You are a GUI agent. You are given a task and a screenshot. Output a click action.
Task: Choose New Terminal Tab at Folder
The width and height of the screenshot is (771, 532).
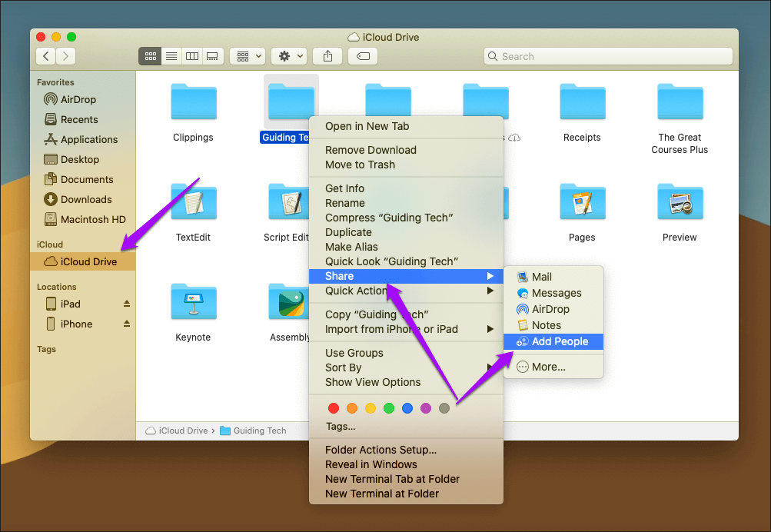point(406,480)
